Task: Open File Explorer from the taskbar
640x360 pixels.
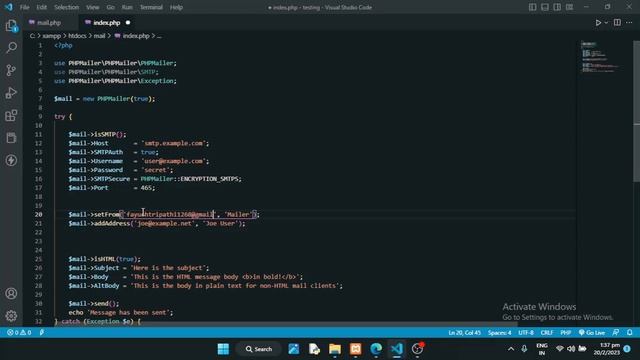Action: pyautogui.click(x=335, y=349)
